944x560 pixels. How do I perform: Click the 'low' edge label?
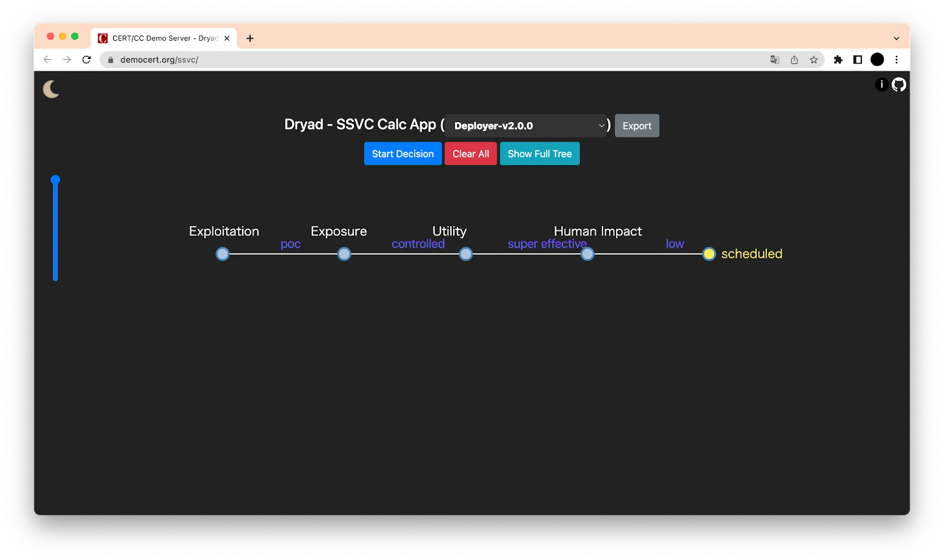pyautogui.click(x=675, y=244)
